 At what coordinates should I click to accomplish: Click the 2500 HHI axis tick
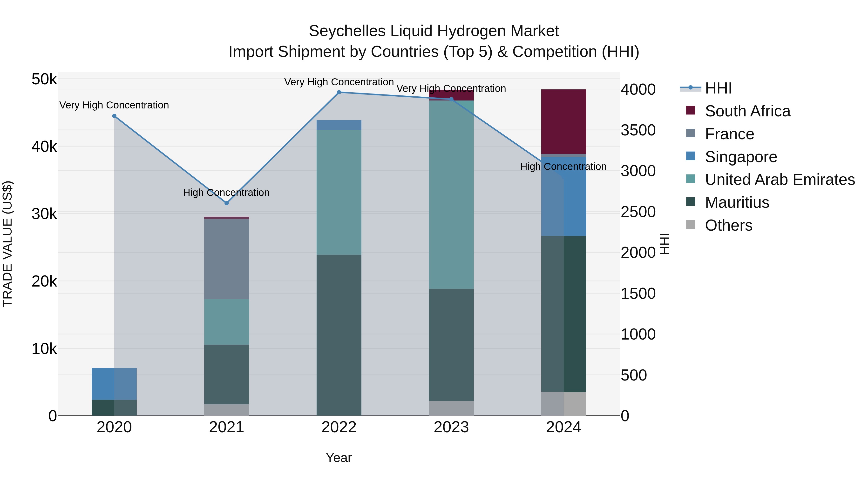pos(638,212)
